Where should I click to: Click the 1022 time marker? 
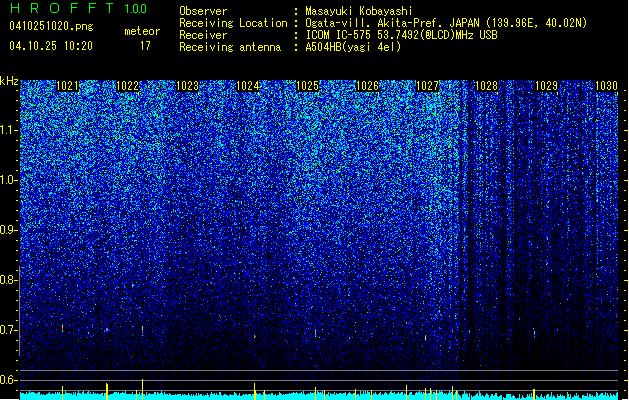click(127, 86)
